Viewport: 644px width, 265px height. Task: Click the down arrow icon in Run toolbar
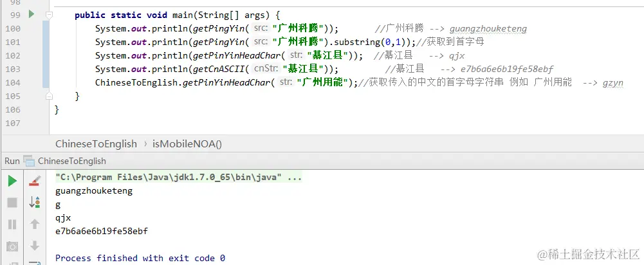(35, 246)
